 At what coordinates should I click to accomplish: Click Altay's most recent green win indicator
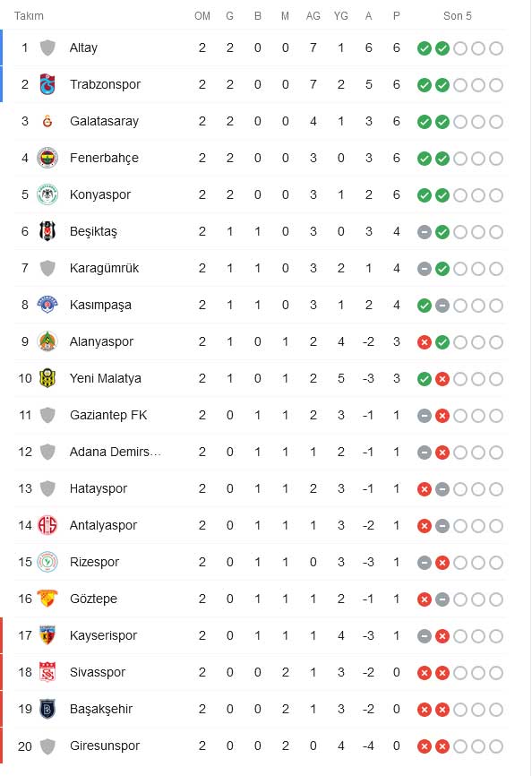424,48
